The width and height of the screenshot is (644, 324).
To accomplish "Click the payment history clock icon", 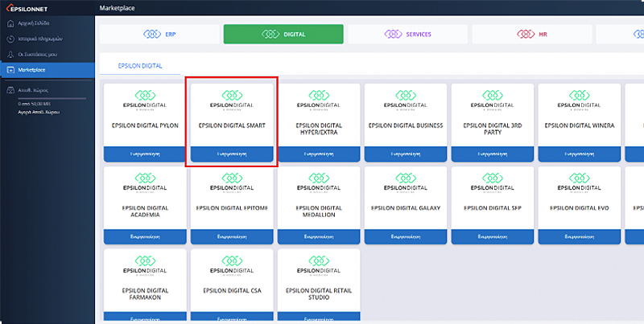I will click(x=10, y=39).
